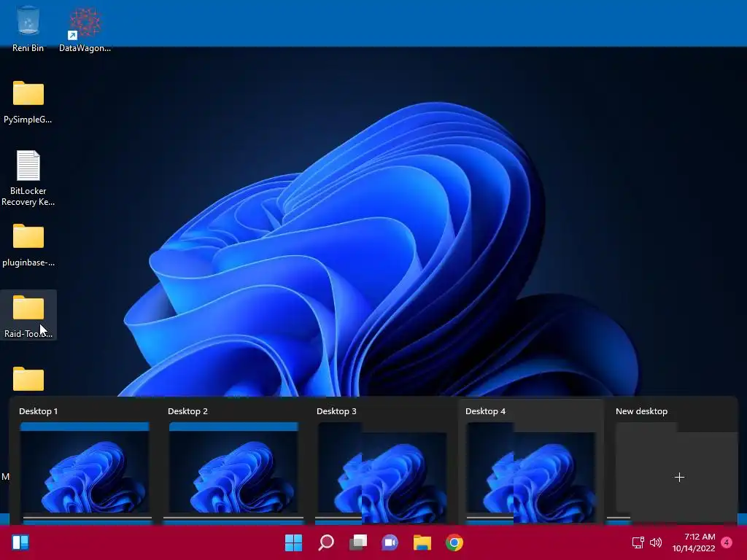This screenshot has height=560, width=747.
Task: Open File Explorer from the taskbar
Action: (422, 542)
